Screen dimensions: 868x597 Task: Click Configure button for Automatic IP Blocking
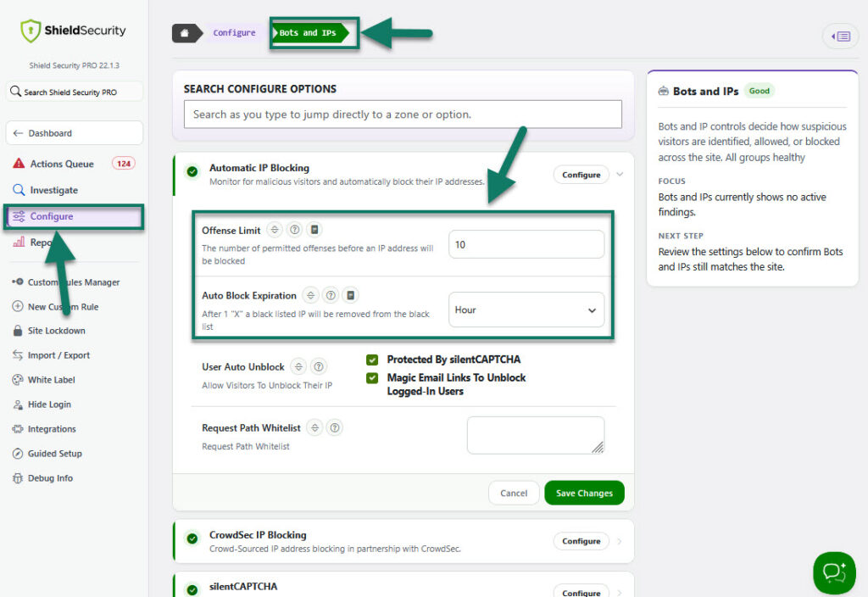(x=581, y=175)
